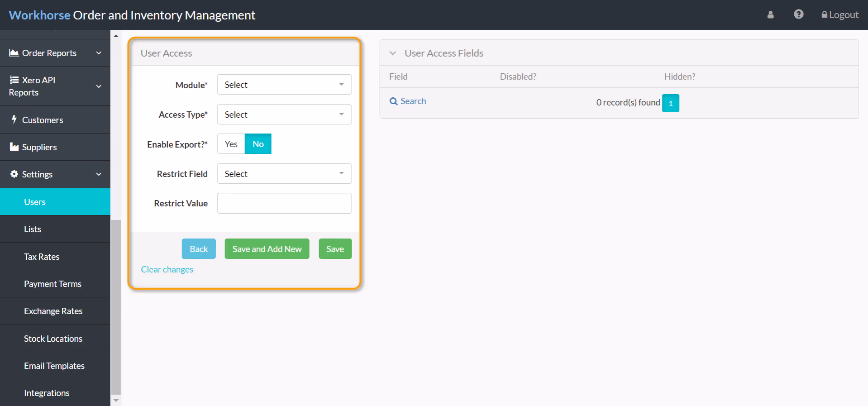868x406 pixels.
Task: Open Stock Locations
Action: point(55,339)
